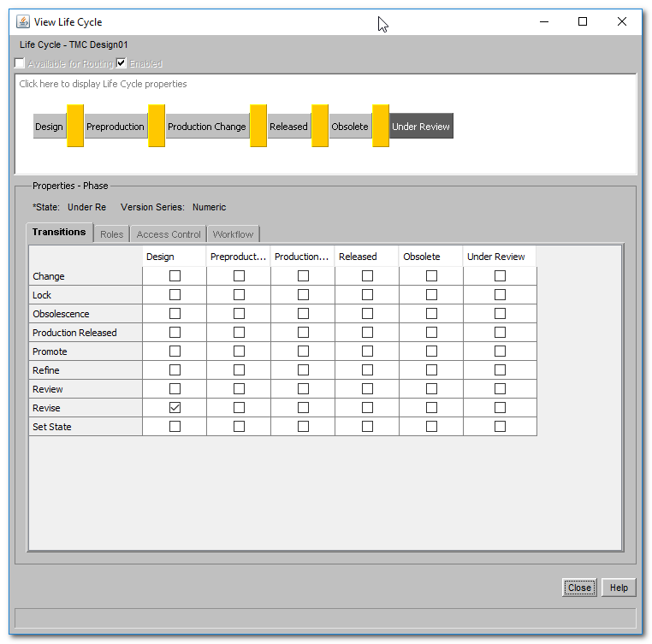
Task: Click the Help button
Action: tap(619, 588)
